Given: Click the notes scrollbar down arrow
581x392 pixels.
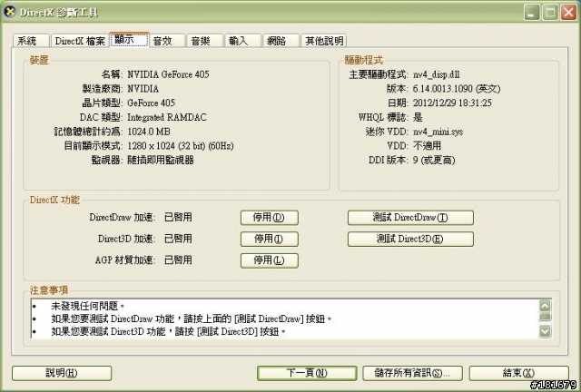Looking at the screenshot, I should point(545,331).
